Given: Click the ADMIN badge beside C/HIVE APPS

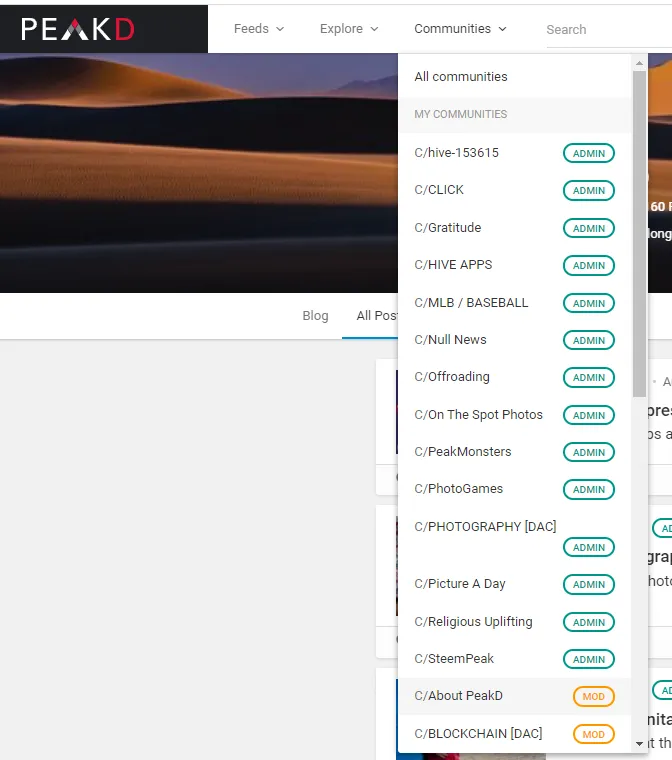Looking at the screenshot, I should 589,266.
